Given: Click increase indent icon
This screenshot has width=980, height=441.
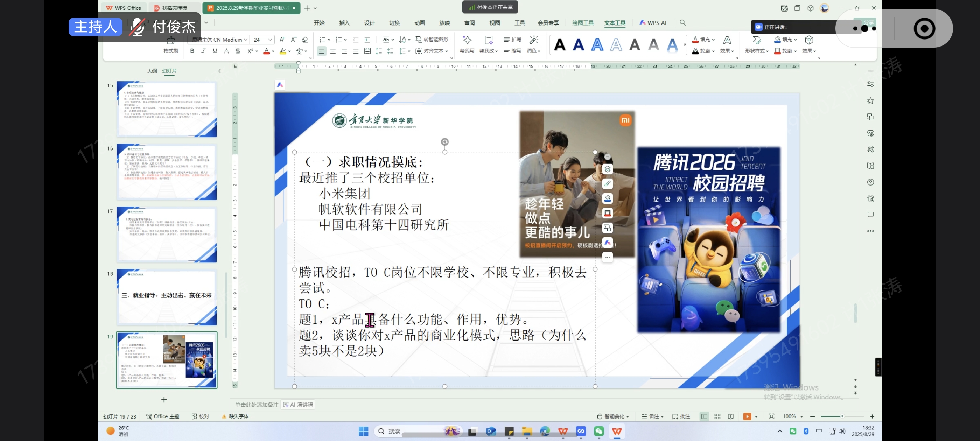Looking at the screenshot, I should pos(367,40).
